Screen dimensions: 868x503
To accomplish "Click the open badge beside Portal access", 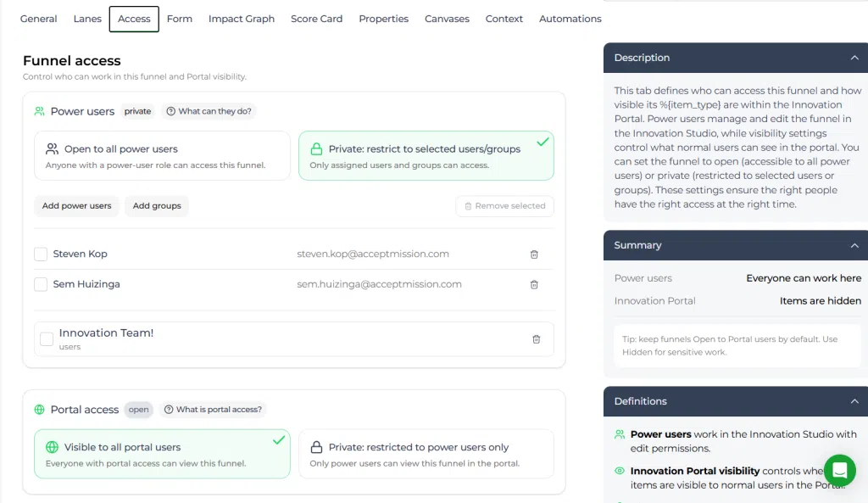I will point(138,410).
